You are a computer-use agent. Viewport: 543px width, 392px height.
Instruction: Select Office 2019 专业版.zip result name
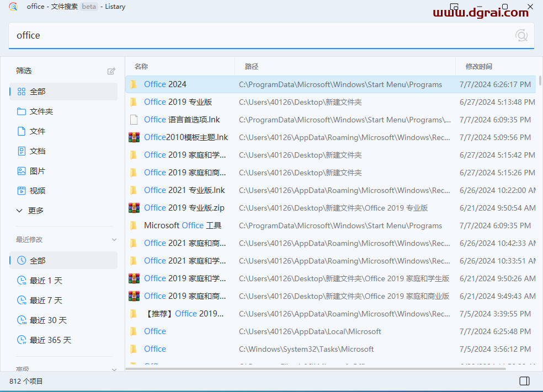click(x=184, y=208)
